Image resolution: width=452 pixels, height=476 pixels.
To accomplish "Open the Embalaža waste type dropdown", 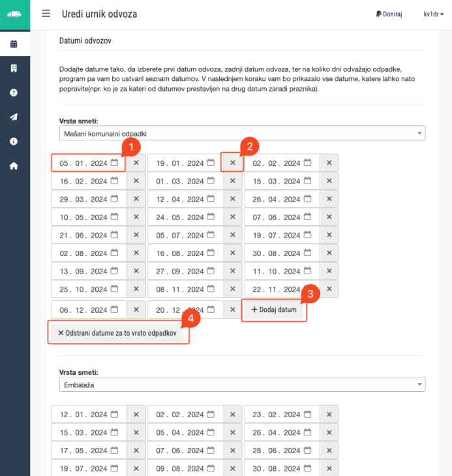I will (x=241, y=385).
